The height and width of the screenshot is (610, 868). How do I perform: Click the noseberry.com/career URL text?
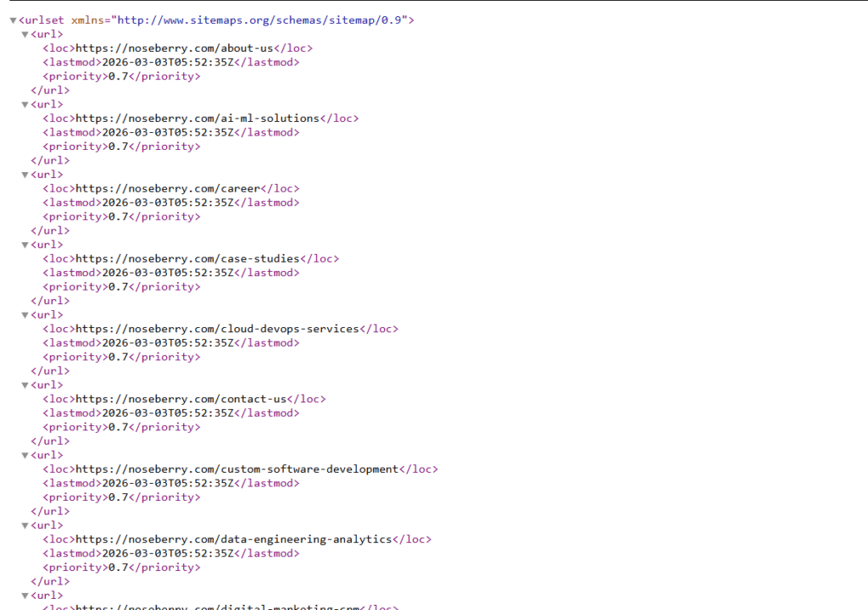pyautogui.click(x=167, y=189)
